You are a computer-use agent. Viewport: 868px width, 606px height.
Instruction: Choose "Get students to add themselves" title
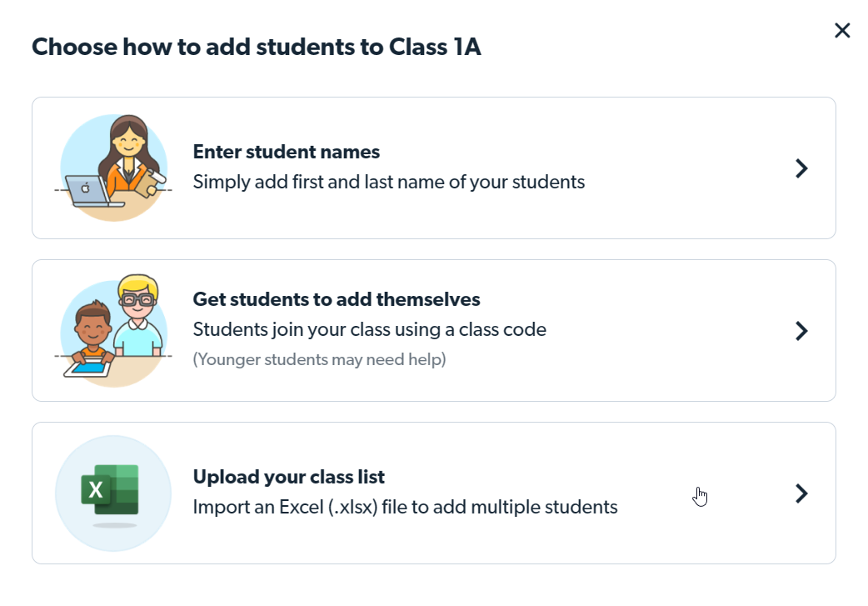point(337,298)
